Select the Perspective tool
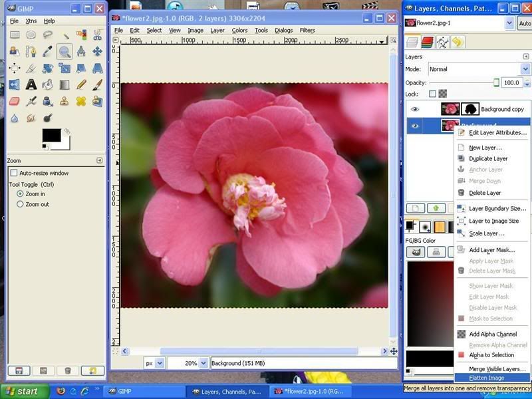The width and height of the screenshot is (532, 399). click(x=97, y=68)
